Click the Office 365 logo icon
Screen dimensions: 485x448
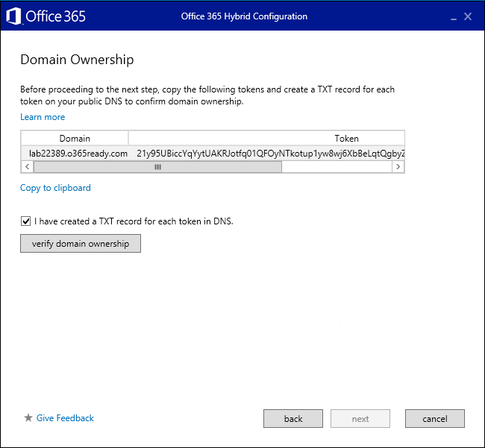tap(13, 16)
